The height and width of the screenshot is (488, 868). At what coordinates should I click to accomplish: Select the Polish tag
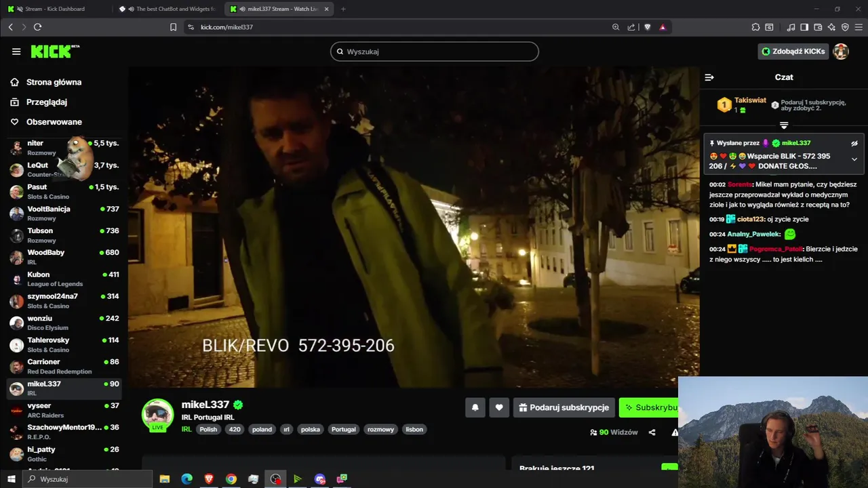point(208,429)
